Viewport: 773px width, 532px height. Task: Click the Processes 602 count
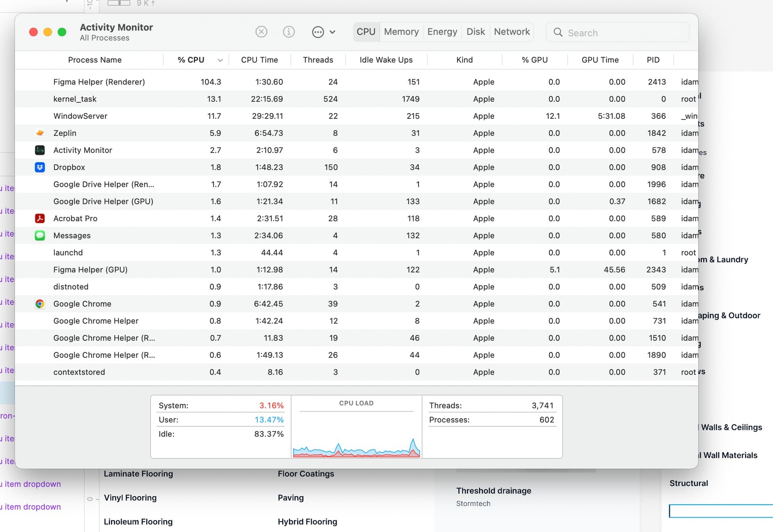click(x=547, y=420)
